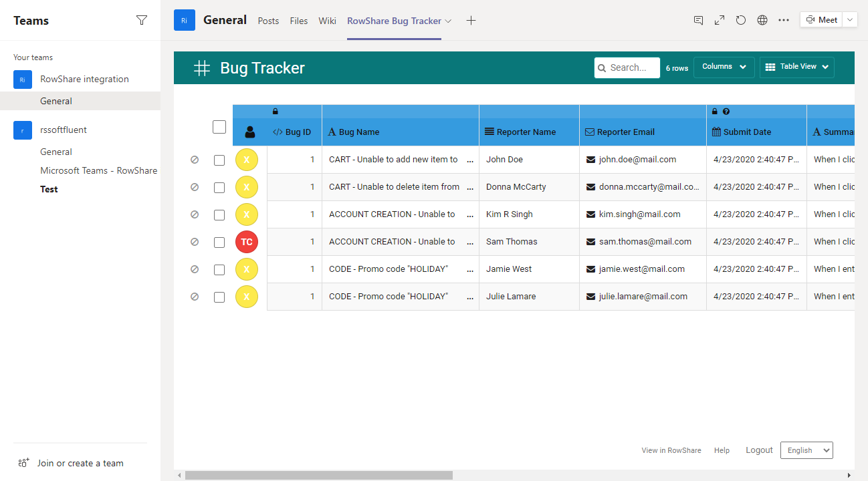Image resolution: width=868 pixels, height=481 pixels.
Task: Click the rssoftfluent team avatar
Action: 22,130
